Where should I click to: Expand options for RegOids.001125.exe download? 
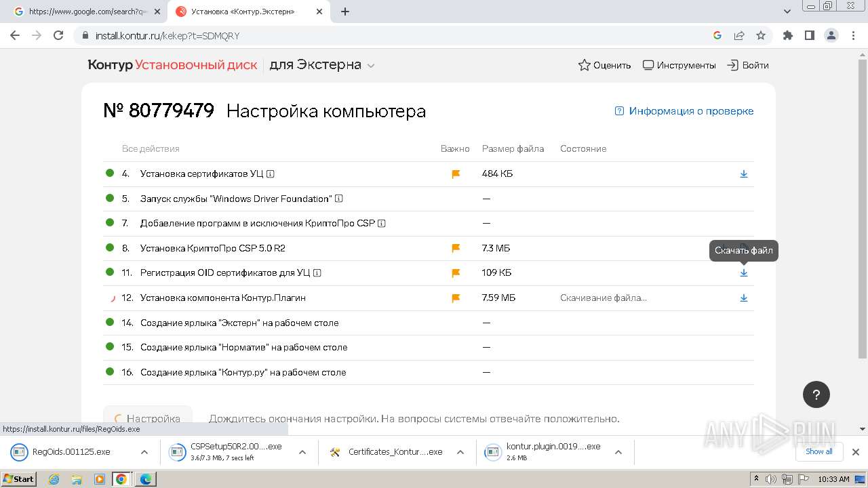click(x=144, y=452)
